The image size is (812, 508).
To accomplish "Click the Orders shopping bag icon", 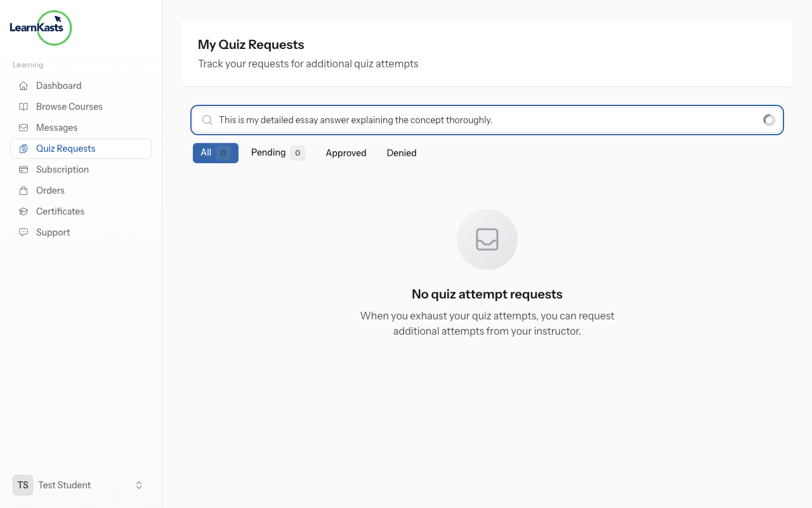I will [23, 190].
